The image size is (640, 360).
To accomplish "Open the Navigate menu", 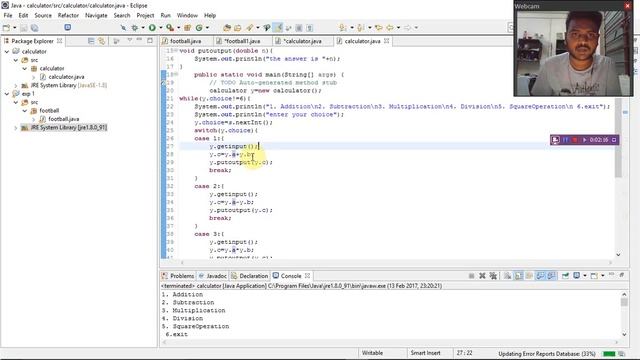I will 96,15.
